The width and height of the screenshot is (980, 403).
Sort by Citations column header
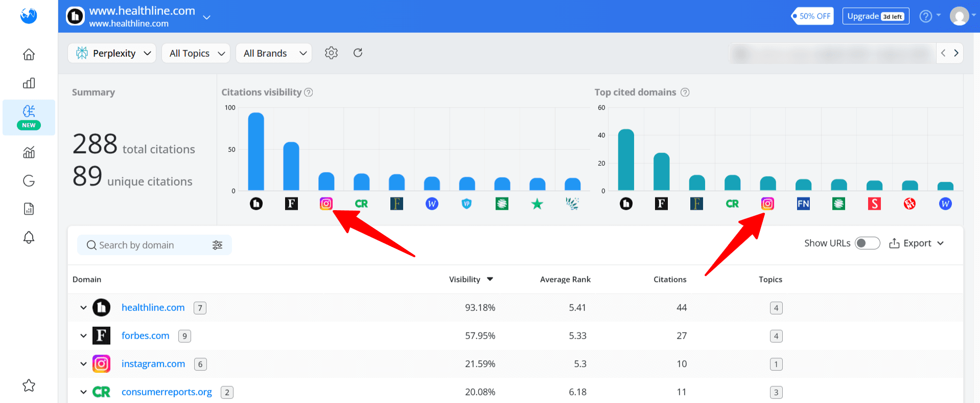click(670, 279)
